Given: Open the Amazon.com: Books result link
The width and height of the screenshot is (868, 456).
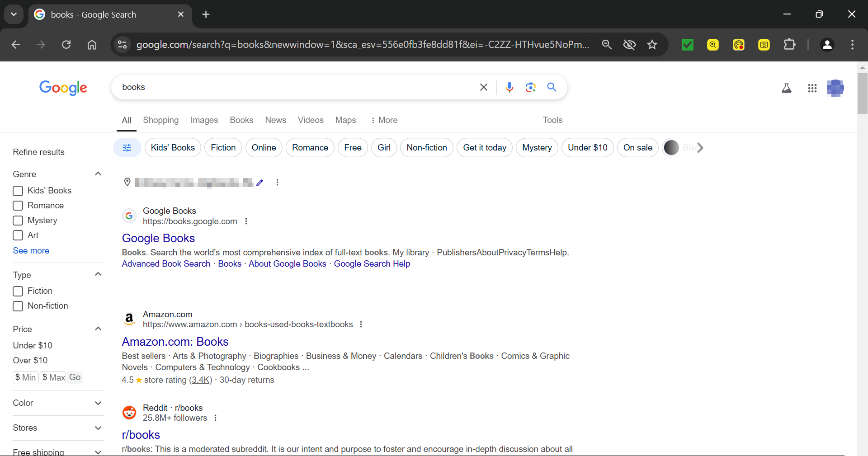Looking at the screenshot, I should point(175,342).
